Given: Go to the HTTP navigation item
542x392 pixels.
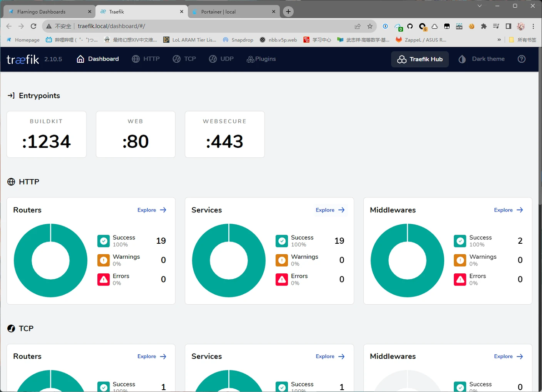Looking at the screenshot, I should [x=146, y=59].
